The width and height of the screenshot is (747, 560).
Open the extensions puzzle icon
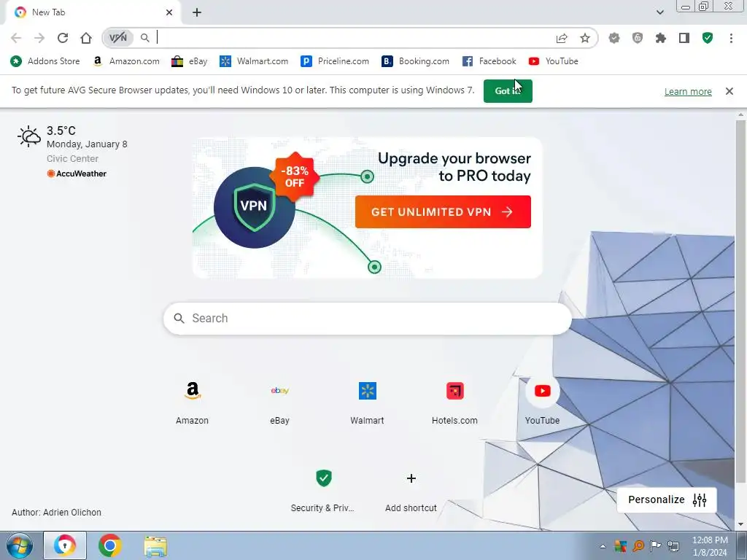661,38
